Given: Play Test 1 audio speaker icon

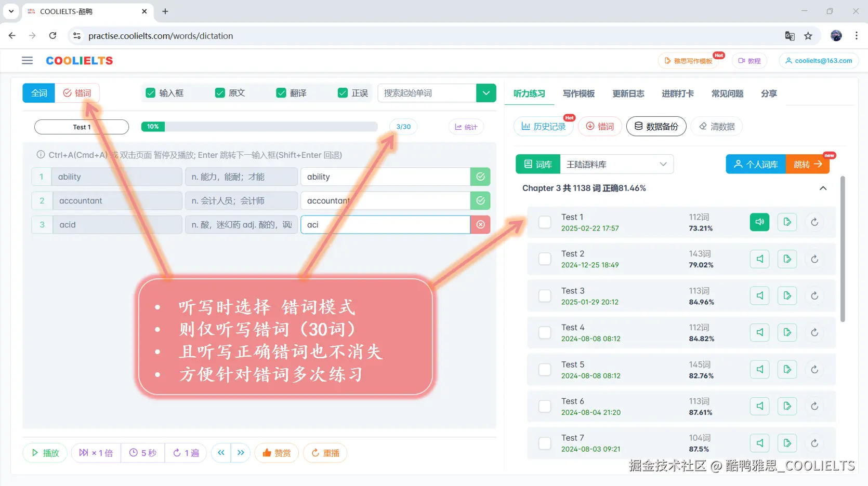Looking at the screenshot, I should click(x=759, y=222).
